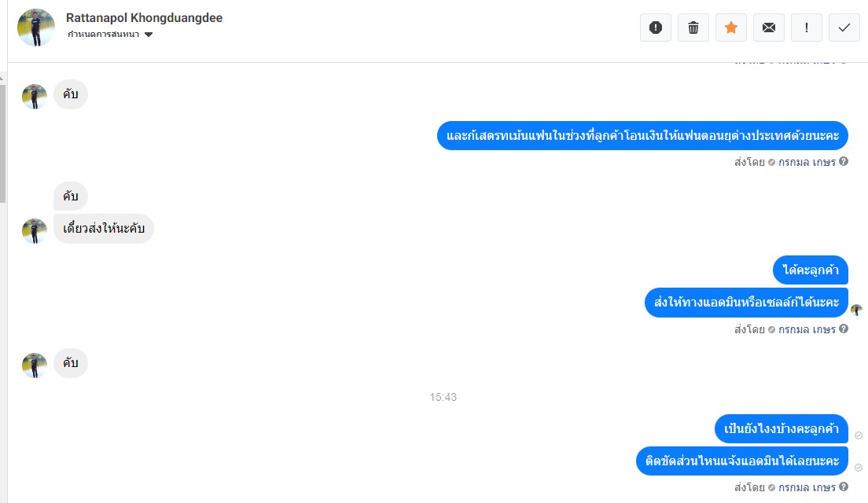Click the delivered check icon beside เป็นยังไงบ้างคะลูกค้า
The width and height of the screenshot is (868, 503).
click(x=858, y=435)
